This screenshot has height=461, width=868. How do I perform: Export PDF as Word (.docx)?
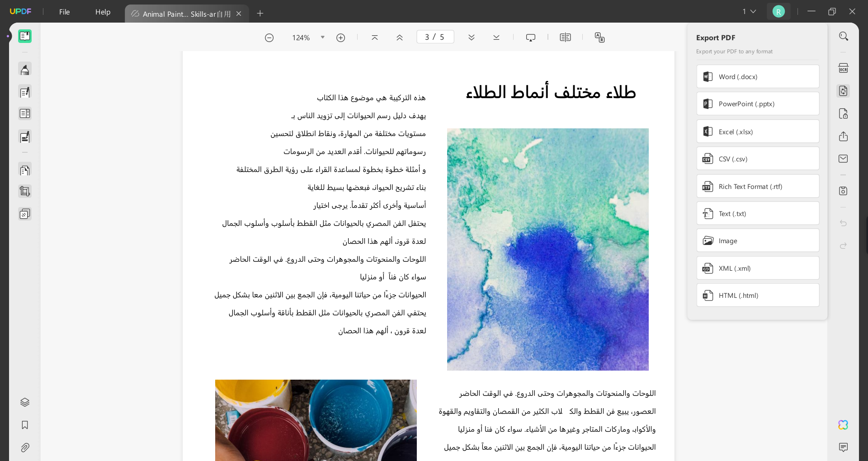pos(758,77)
